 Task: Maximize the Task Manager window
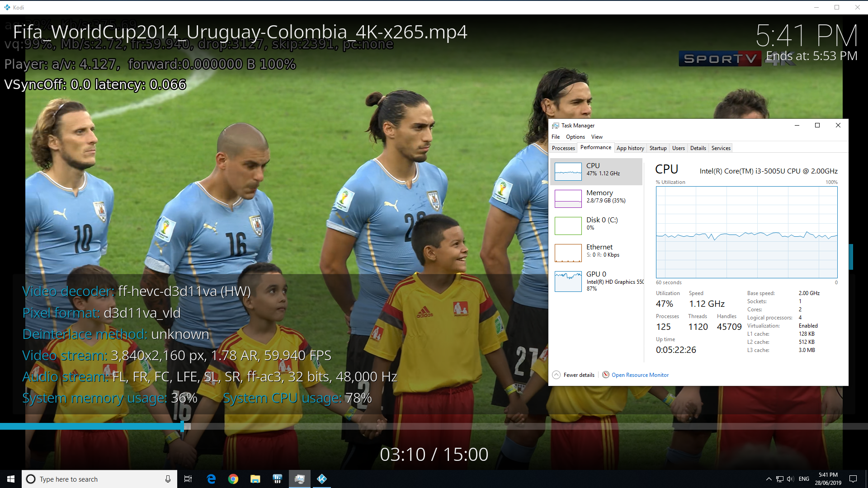pos(817,126)
